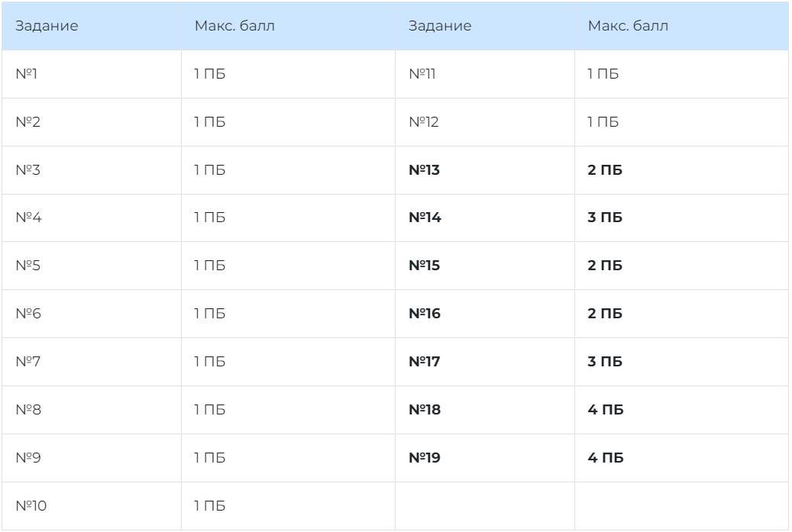The image size is (792, 532).
Task: Select the №2 task cell
Action: click(x=27, y=122)
